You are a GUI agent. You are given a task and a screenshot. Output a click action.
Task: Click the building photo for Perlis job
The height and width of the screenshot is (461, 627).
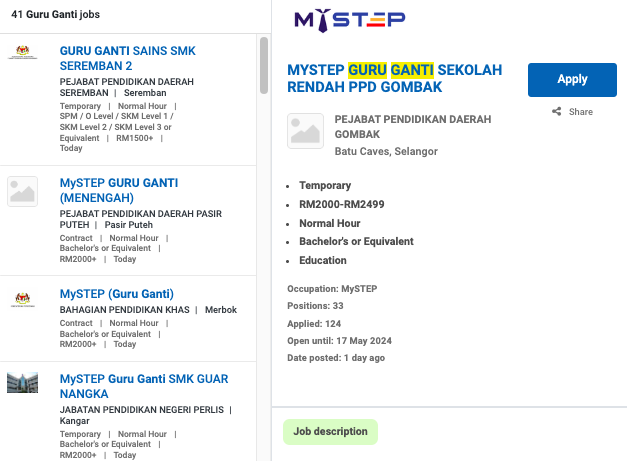pyautogui.click(x=22, y=383)
